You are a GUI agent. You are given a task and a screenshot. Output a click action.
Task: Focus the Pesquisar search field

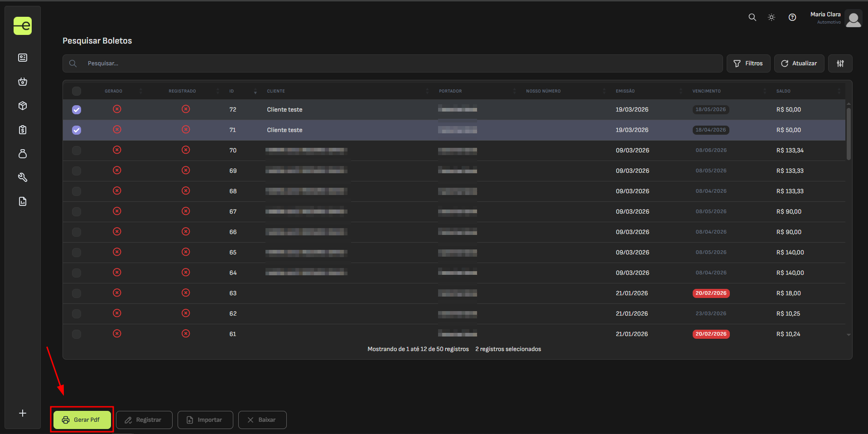click(x=399, y=63)
